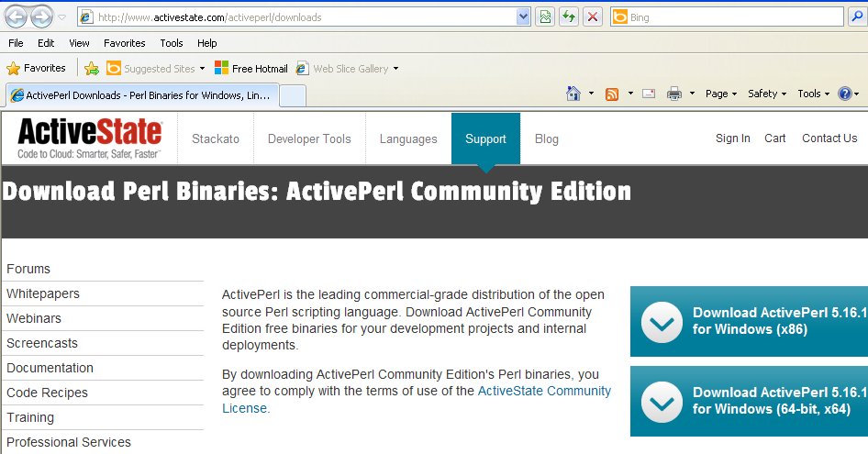Click the Print icon
Image resolution: width=868 pixels, height=454 pixels.
(x=674, y=94)
